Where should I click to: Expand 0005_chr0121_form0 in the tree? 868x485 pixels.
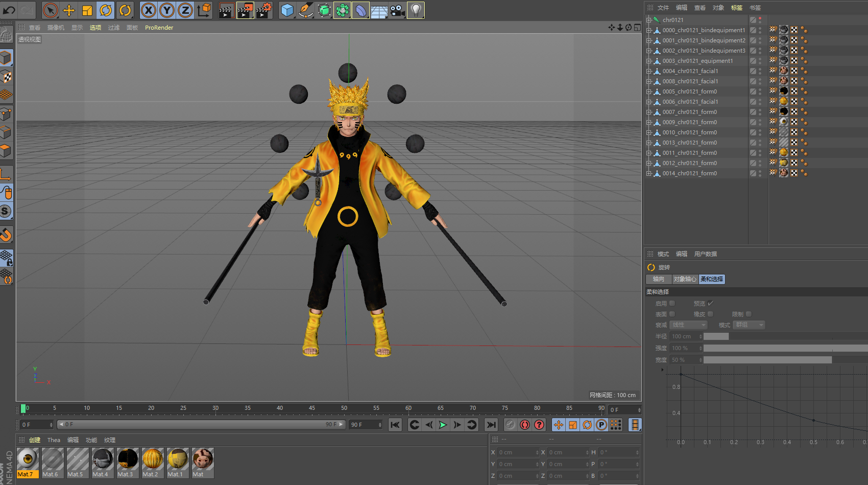click(649, 91)
